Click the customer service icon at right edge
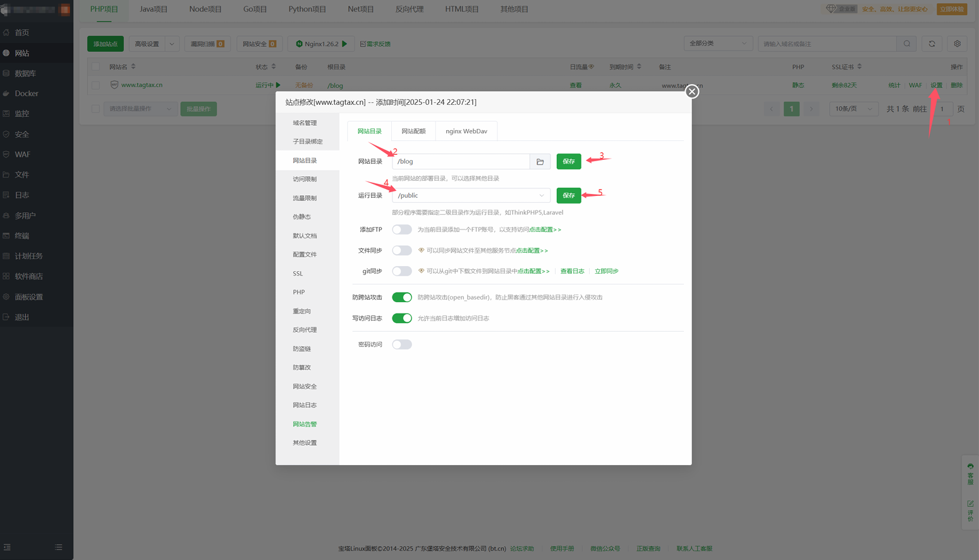 [970, 474]
